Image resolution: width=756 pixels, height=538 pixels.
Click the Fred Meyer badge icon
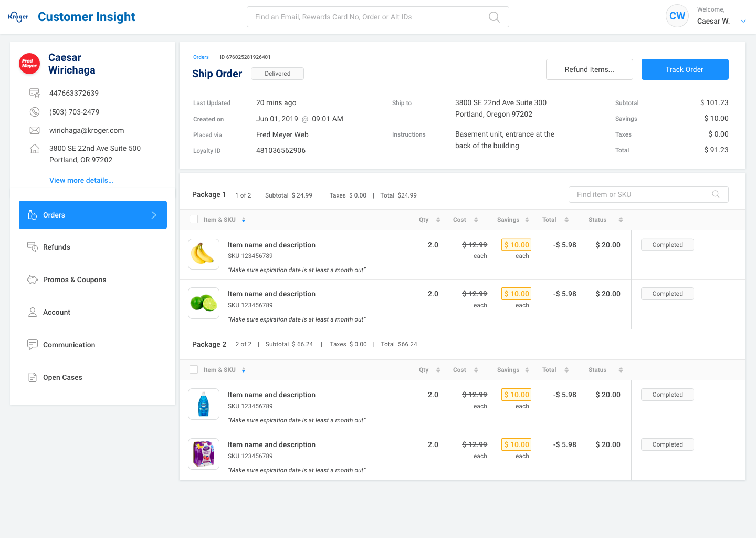[29, 64]
